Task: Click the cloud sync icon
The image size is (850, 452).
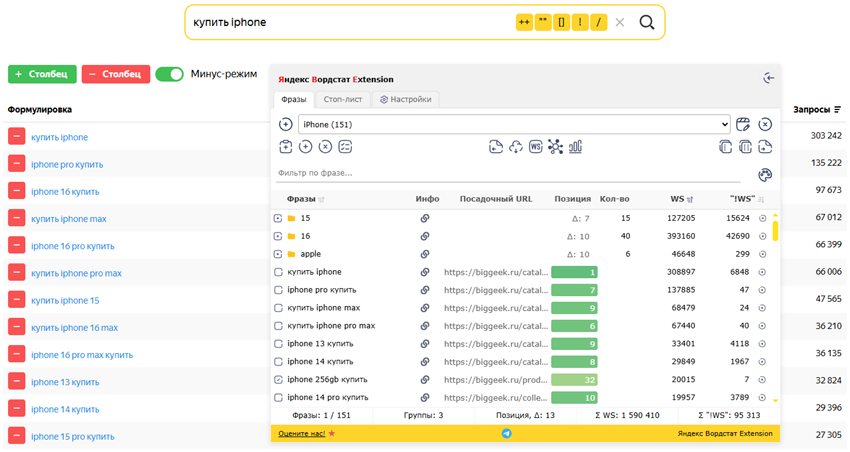Action: (516, 147)
